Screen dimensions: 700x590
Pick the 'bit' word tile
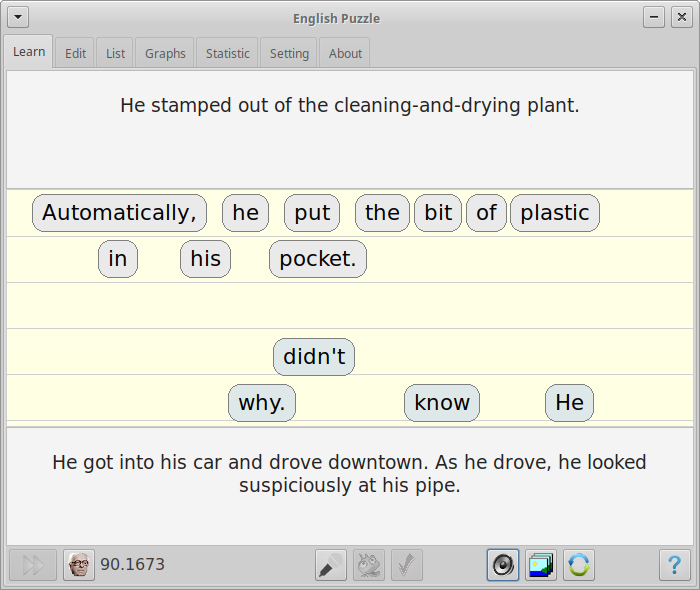[x=438, y=213]
